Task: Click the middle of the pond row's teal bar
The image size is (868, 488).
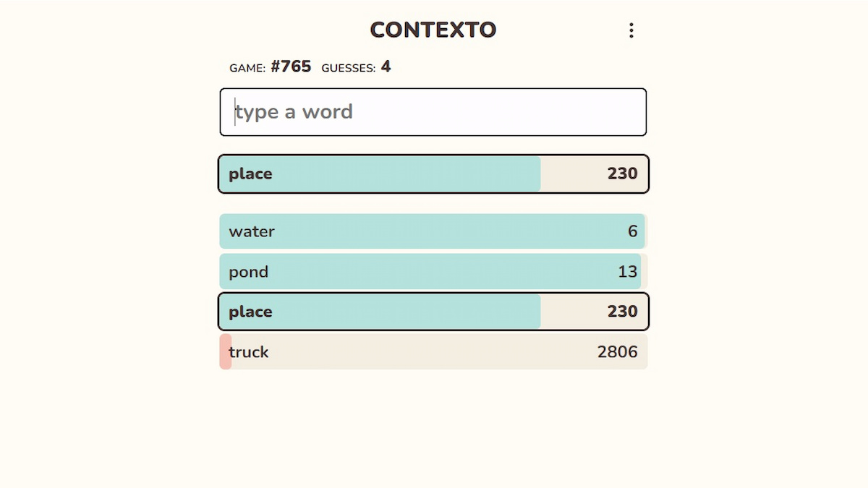Action: coord(430,272)
